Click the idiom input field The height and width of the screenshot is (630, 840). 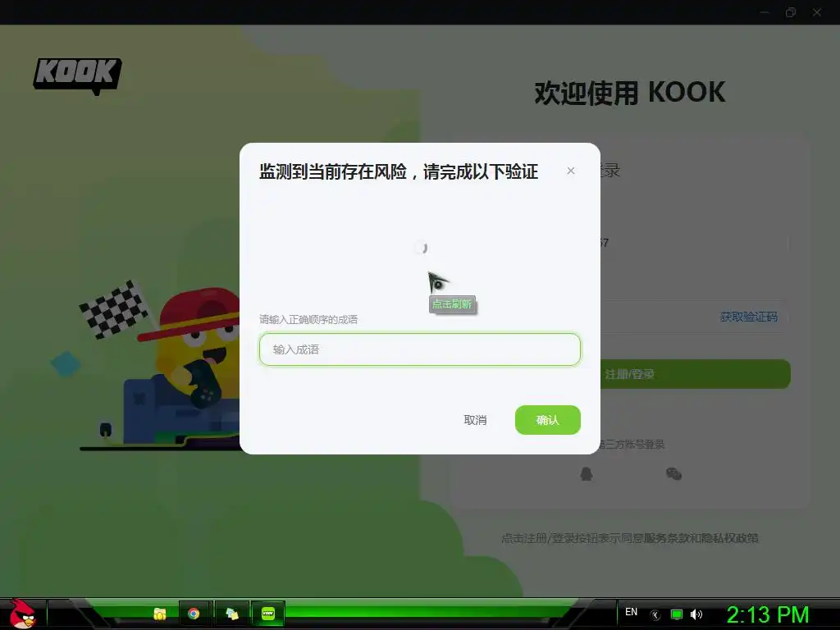419,349
